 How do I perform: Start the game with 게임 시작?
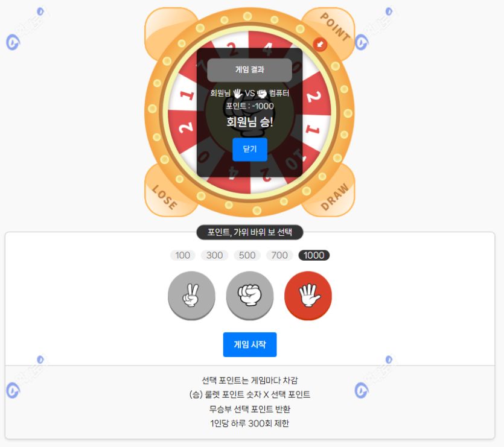[x=250, y=344]
